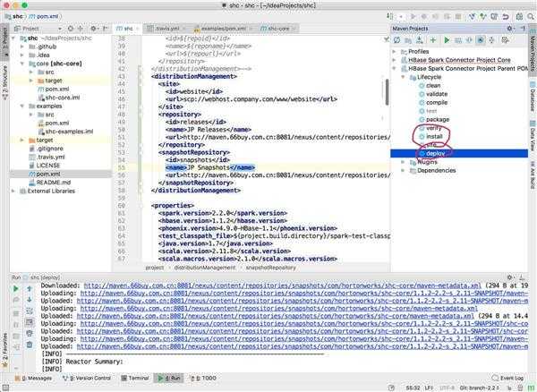The width and height of the screenshot is (537, 392).
Task: Collapse the examples folder
Action: 22,107
